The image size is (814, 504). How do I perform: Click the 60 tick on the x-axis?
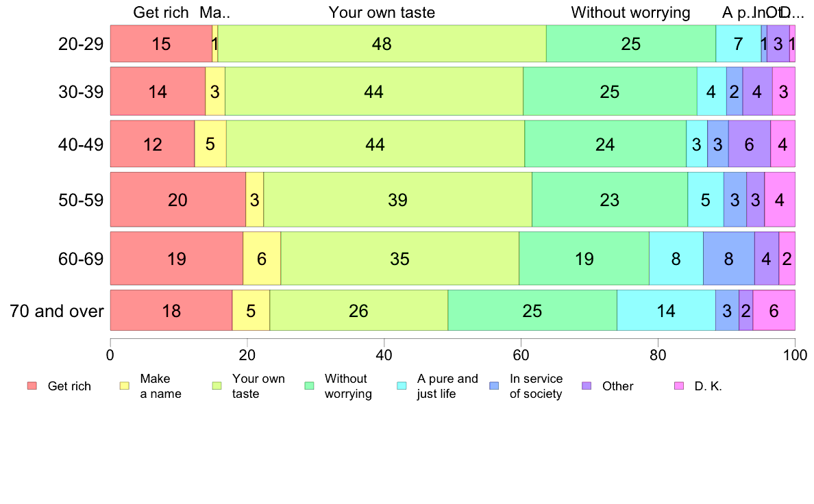point(521,355)
